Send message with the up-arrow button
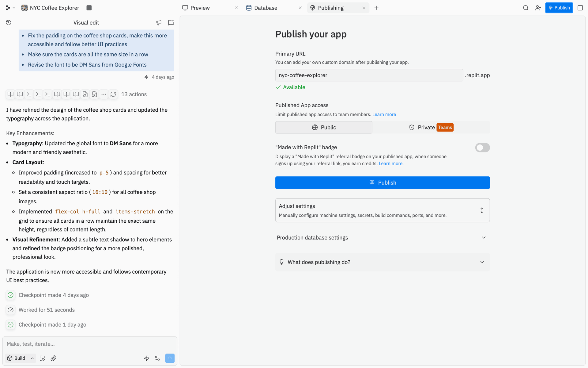This screenshot has width=588, height=368. coord(170,358)
